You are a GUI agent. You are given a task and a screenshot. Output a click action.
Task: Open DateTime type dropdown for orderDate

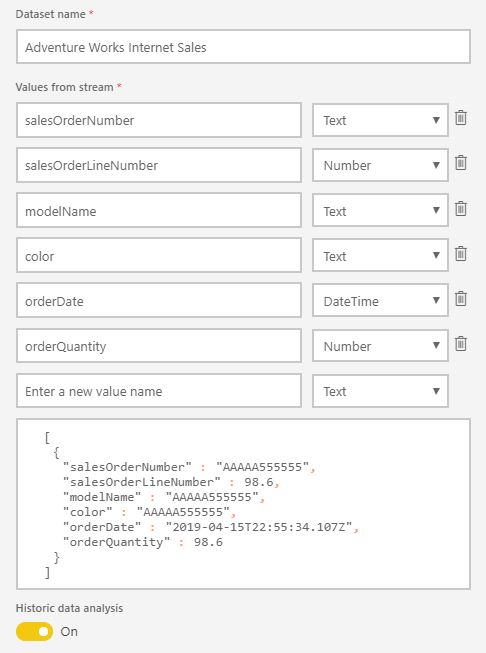click(x=380, y=301)
